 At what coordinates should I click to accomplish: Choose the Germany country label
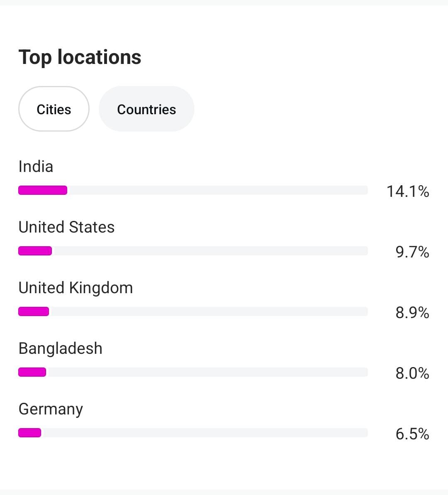pos(51,409)
